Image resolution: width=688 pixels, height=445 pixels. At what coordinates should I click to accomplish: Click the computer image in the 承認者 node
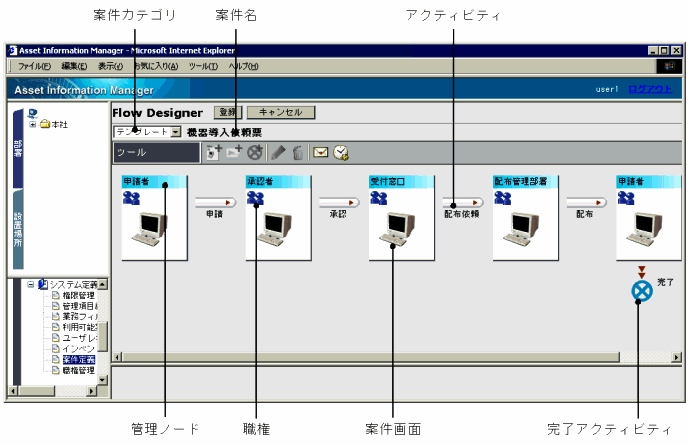point(274,228)
